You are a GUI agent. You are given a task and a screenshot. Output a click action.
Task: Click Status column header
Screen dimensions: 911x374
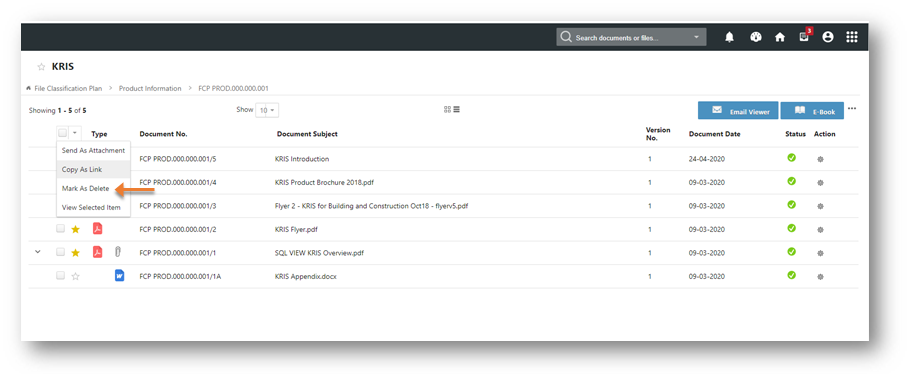pos(795,134)
